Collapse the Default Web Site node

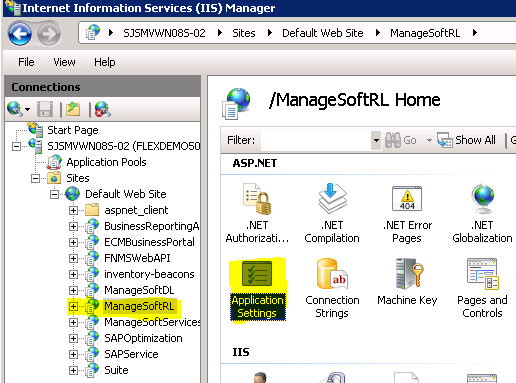[x=54, y=194]
